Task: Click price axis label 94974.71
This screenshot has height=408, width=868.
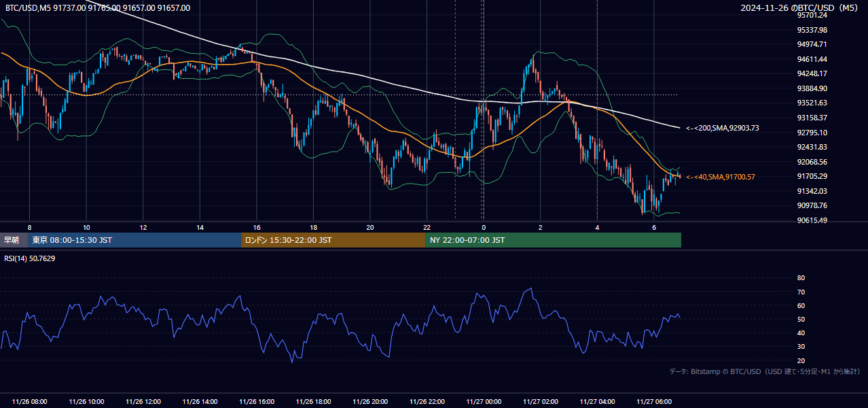Action: tap(812, 44)
